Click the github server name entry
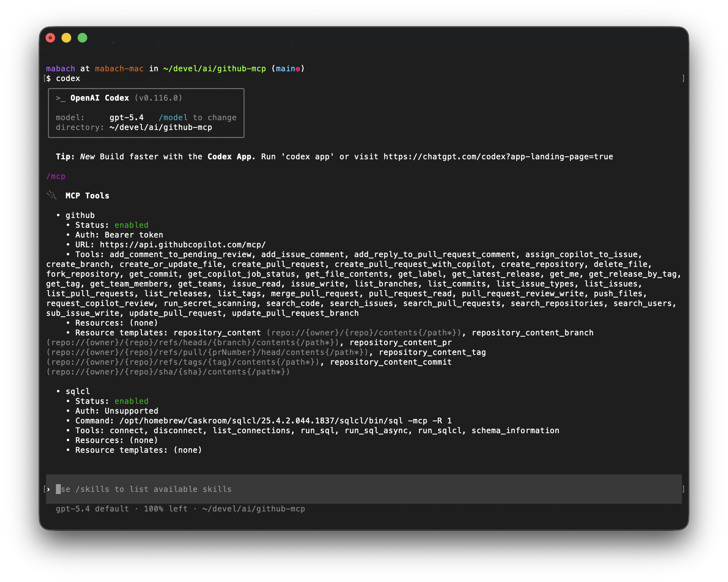Image resolution: width=728 pixels, height=582 pixels. (80, 216)
